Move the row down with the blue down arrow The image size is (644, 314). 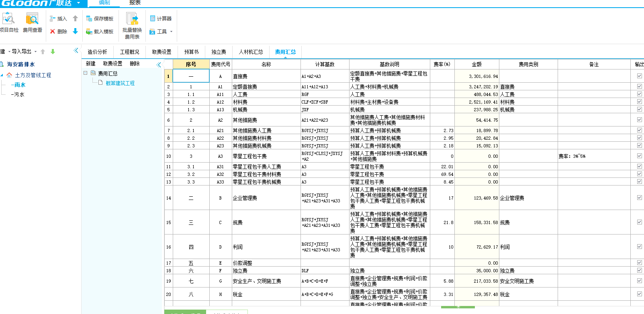[x=75, y=31]
